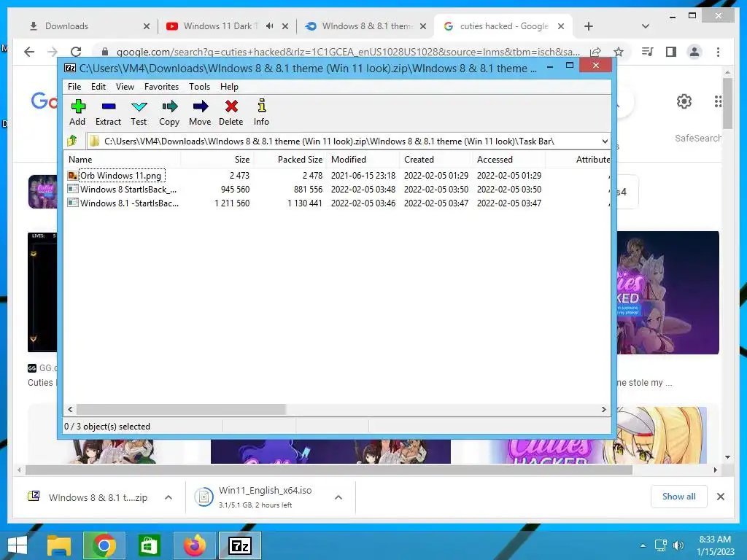Open a new Chrome tab
The image size is (747, 560).
[x=589, y=26]
